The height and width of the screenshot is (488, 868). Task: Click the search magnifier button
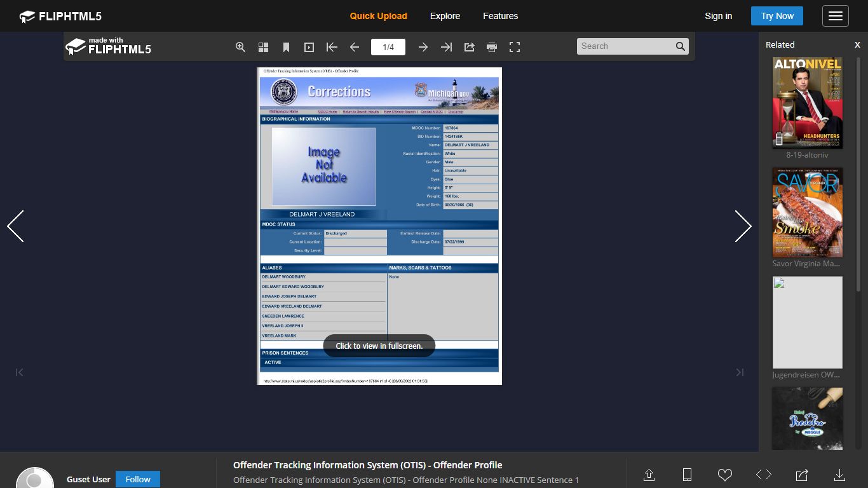coord(681,46)
